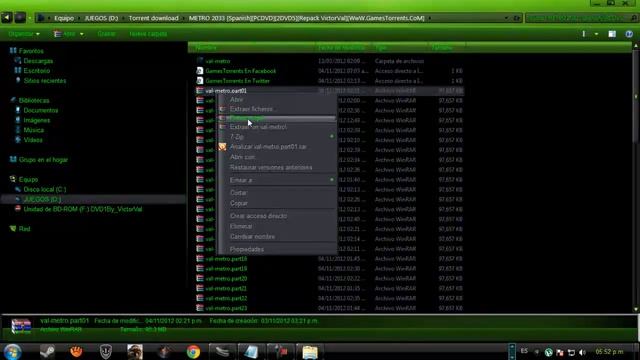Screen dimensions: 640x360
Task: Sort by the Nombre column header
Action: (251, 48)
